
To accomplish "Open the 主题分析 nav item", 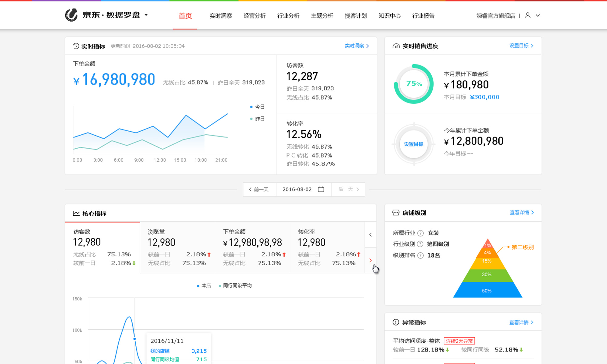I will point(322,16).
